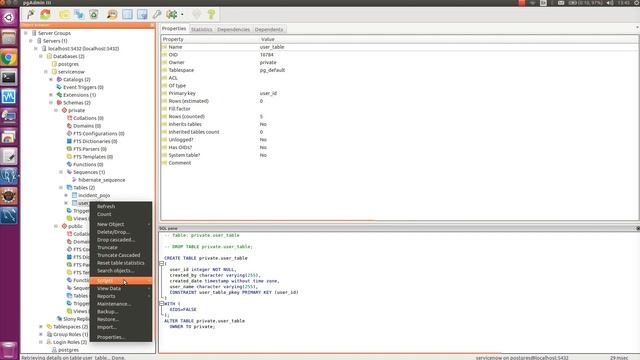
Task: Click the Primary key property row
Action: tap(399, 93)
